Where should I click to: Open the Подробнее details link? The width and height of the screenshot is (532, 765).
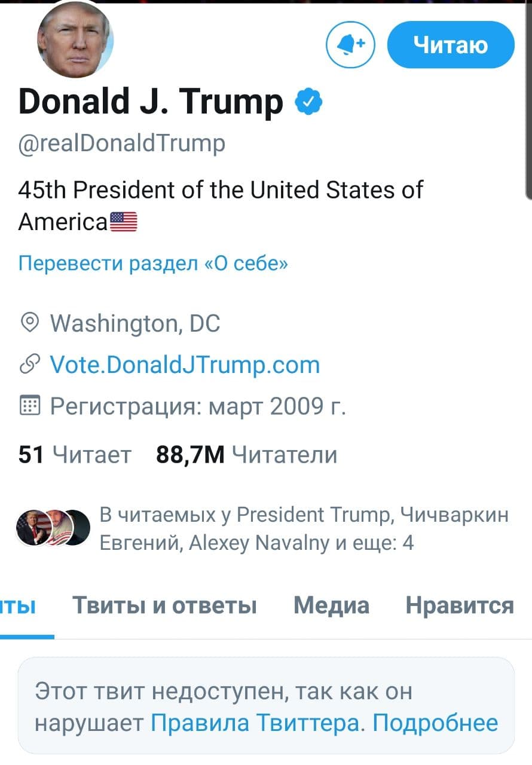(435, 723)
